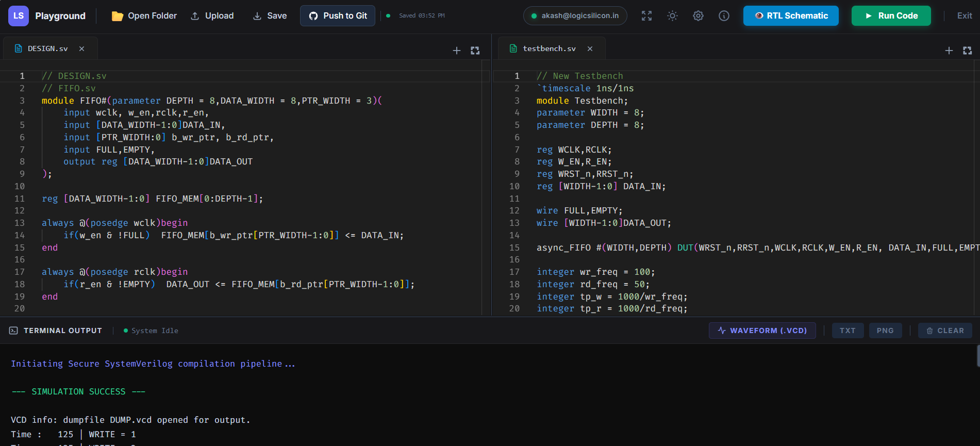Clear the terminal output

pos(945,331)
